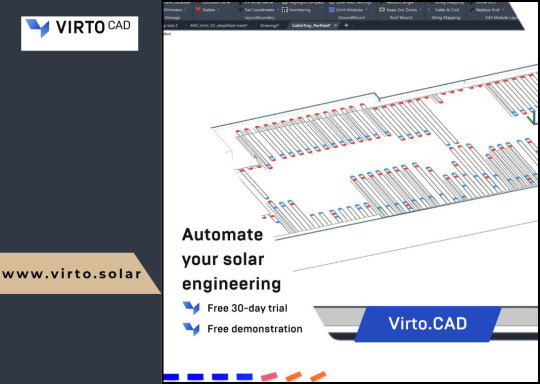Viewport: 540px width, 384px height.
Task: Close the CableTray_PerField tab
Action: (336, 25)
